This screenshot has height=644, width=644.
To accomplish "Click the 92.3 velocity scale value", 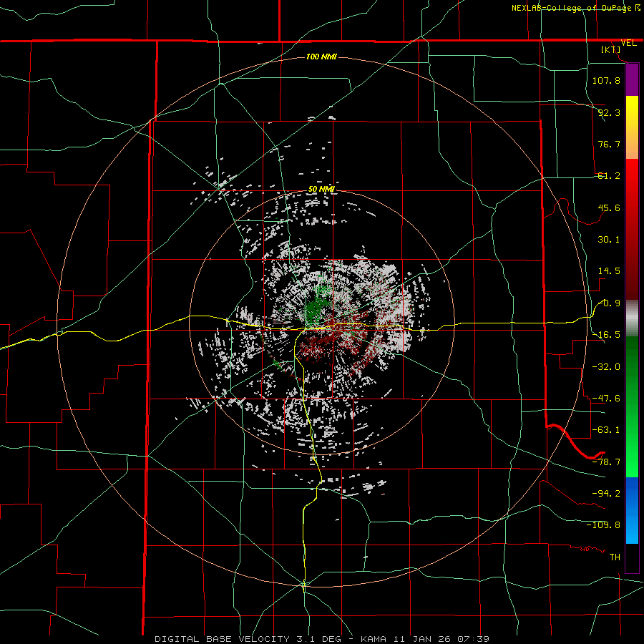I will pyautogui.click(x=609, y=112).
